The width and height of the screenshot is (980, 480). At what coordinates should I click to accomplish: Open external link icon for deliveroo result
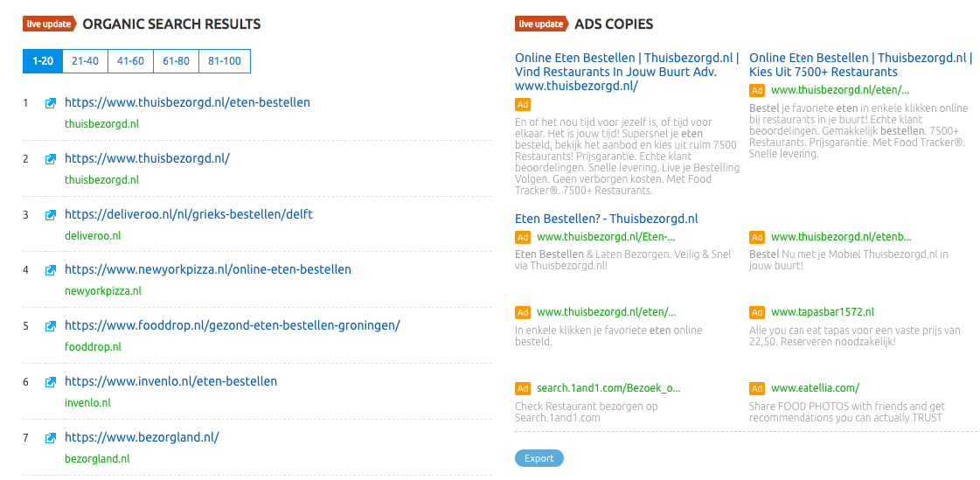point(51,215)
